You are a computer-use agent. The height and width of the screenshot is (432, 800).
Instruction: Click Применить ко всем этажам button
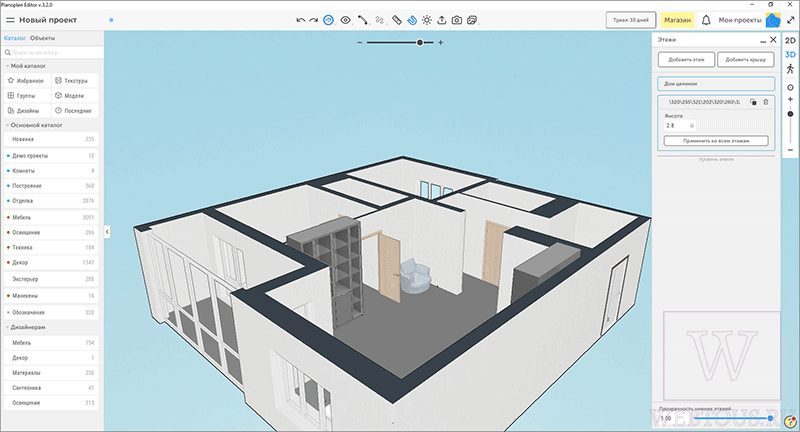[x=716, y=141]
